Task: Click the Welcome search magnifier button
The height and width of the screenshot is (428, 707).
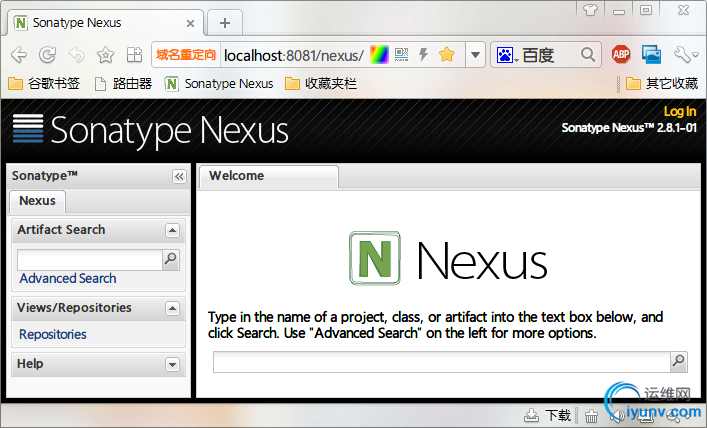Action: click(x=679, y=362)
